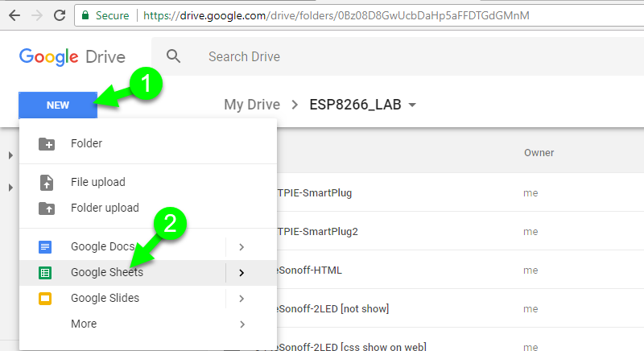Select the TPIE-SmartPlug file row
Viewport: 644px width, 351px height.
tap(460, 192)
